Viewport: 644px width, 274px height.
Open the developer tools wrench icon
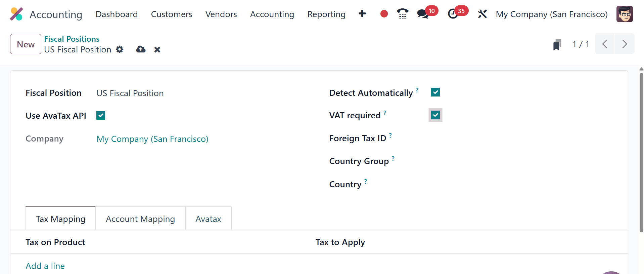(x=482, y=14)
